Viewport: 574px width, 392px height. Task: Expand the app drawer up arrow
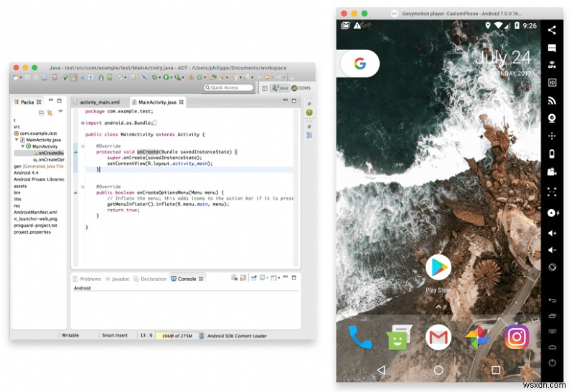coord(438,307)
